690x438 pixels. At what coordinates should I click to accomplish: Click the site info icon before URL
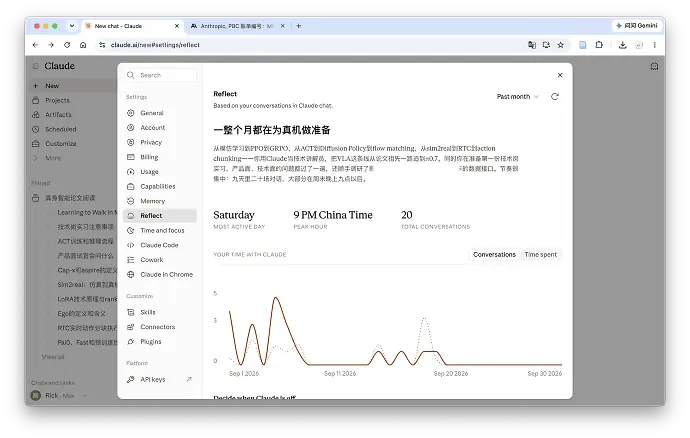(x=102, y=45)
